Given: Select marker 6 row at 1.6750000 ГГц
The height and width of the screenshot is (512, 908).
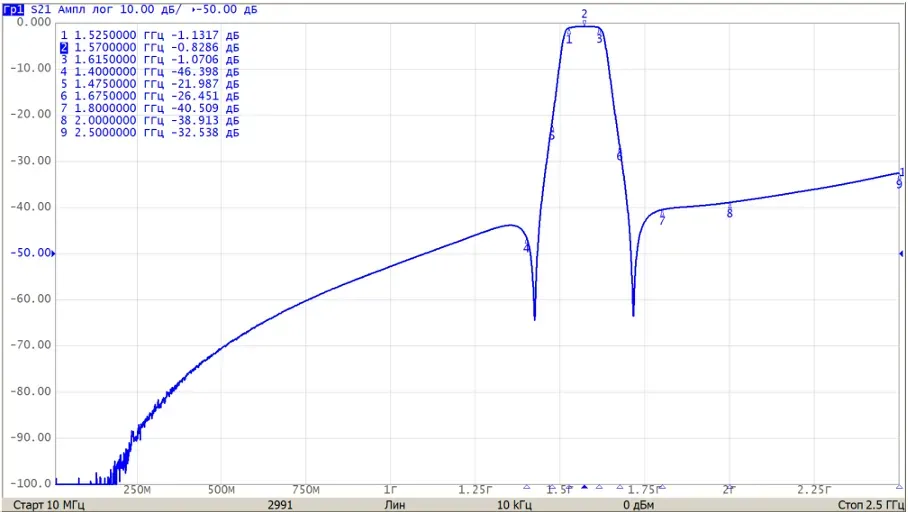Looking at the screenshot, I should (150, 96).
